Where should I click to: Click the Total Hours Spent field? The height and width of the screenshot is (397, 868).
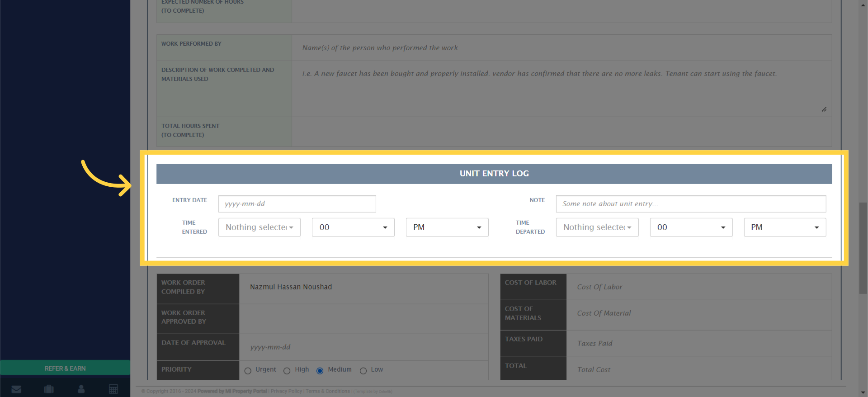click(x=561, y=132)
